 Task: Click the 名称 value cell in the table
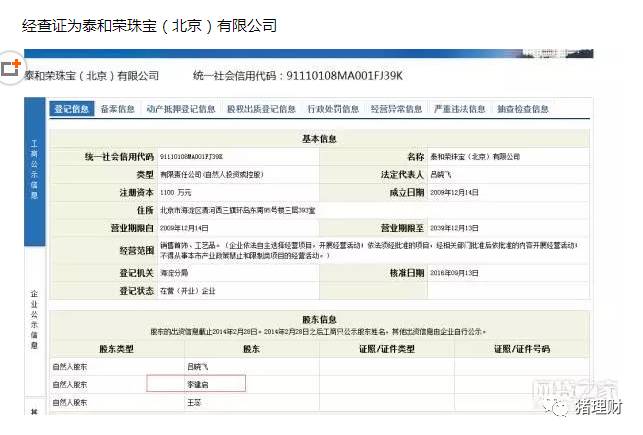[508, 157]
